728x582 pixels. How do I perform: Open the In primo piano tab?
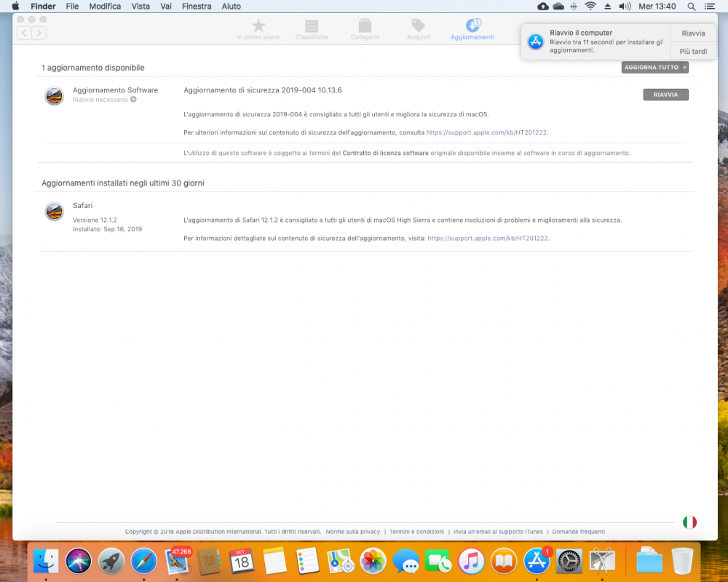pyautogui.click(x=258, y=29)
